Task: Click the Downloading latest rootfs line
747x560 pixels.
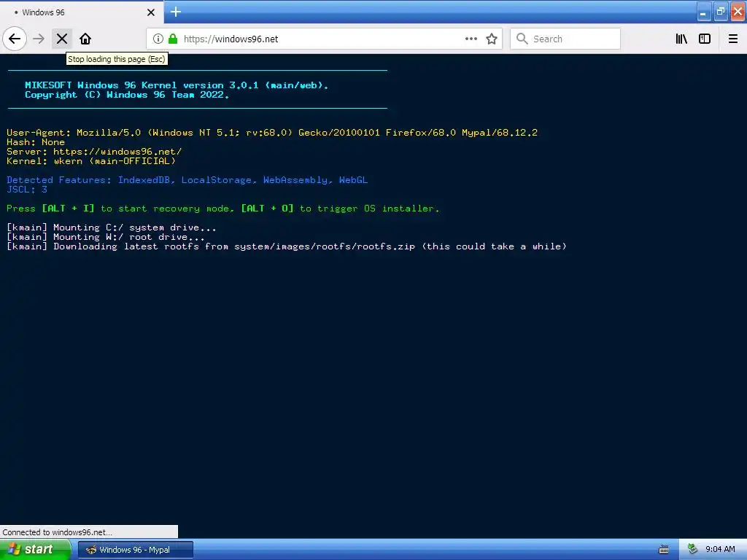Action: [287, 246]
